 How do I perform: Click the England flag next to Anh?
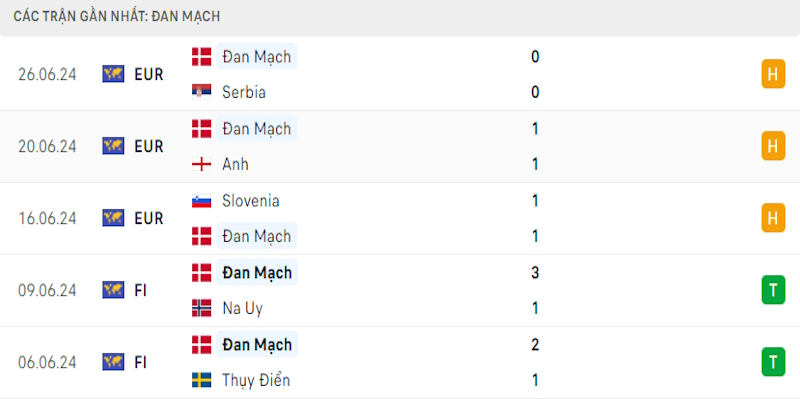pos(202,164)
